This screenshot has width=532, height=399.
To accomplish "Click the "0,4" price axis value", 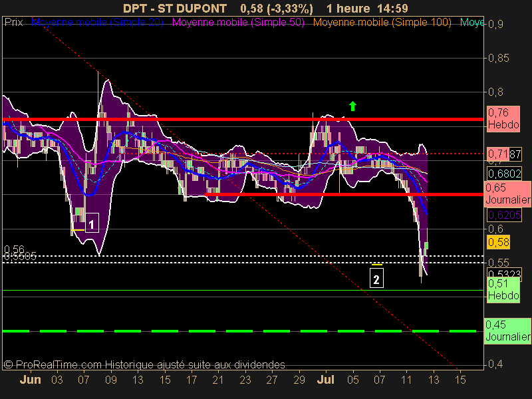I will (495, 364).
